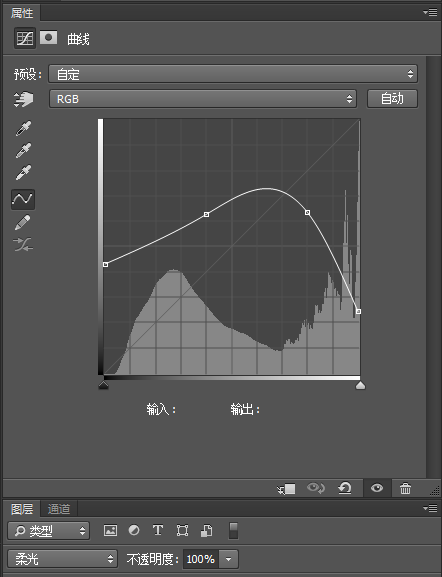The height and width of the screenshot is (577, 442).
Task: Pick the white point eyedropper
Action: coord(24,172)
